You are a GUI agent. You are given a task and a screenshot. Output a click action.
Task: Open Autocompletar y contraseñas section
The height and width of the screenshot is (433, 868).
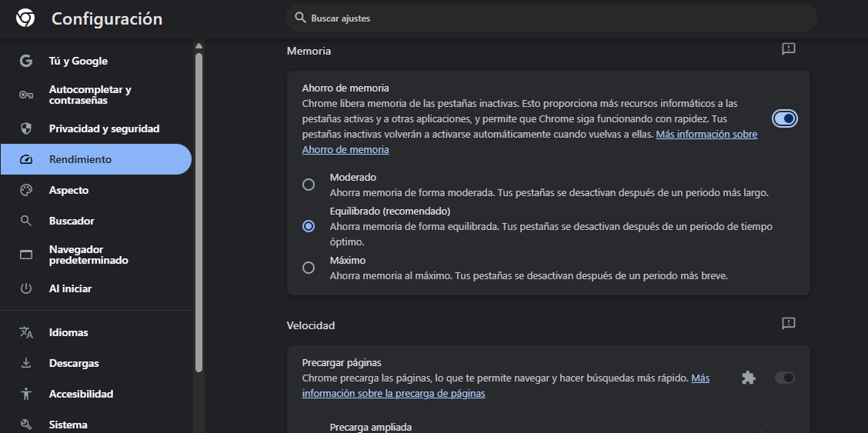[95, 95]
